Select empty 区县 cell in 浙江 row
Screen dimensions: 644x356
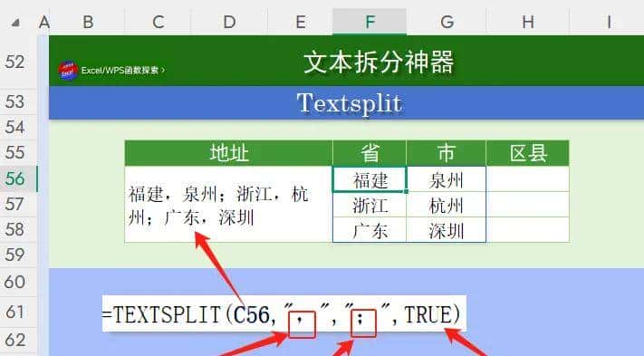tap(528, 205)
